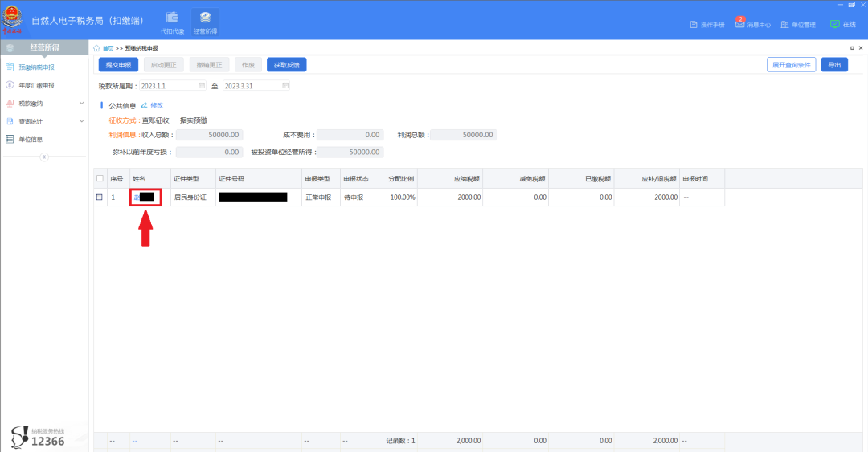The width and height of the screenshot is (868, 452).
Task: Click the 首页 breadcrumb link
Action: tap(108, 48)
